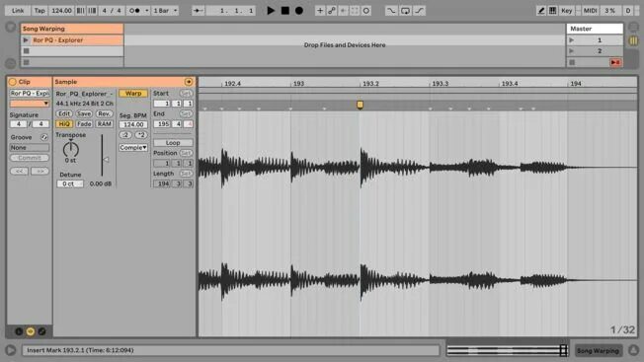Open the metronome settings dropdown arrow
The image size is (644, 362).
tap(146, 11)
